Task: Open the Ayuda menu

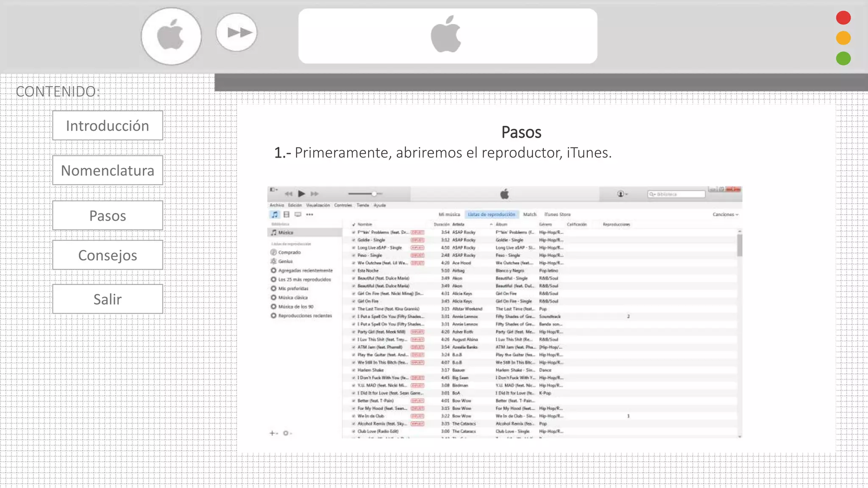Action: 380,205
